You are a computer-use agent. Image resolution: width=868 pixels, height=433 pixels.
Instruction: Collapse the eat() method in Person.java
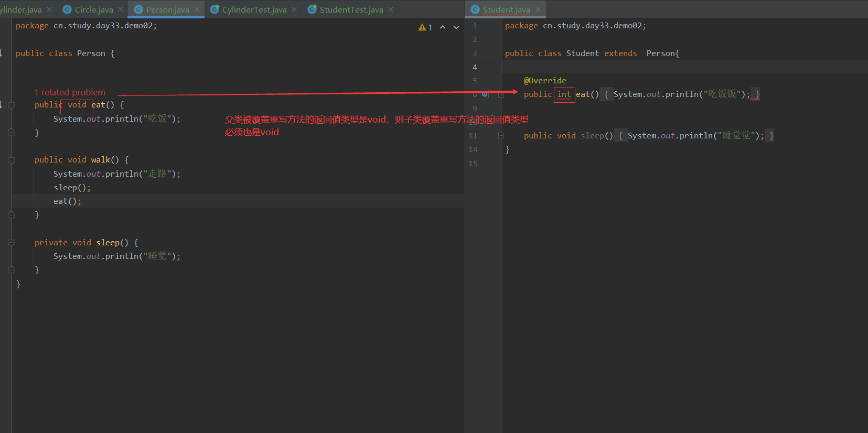(x=11, y=105)
